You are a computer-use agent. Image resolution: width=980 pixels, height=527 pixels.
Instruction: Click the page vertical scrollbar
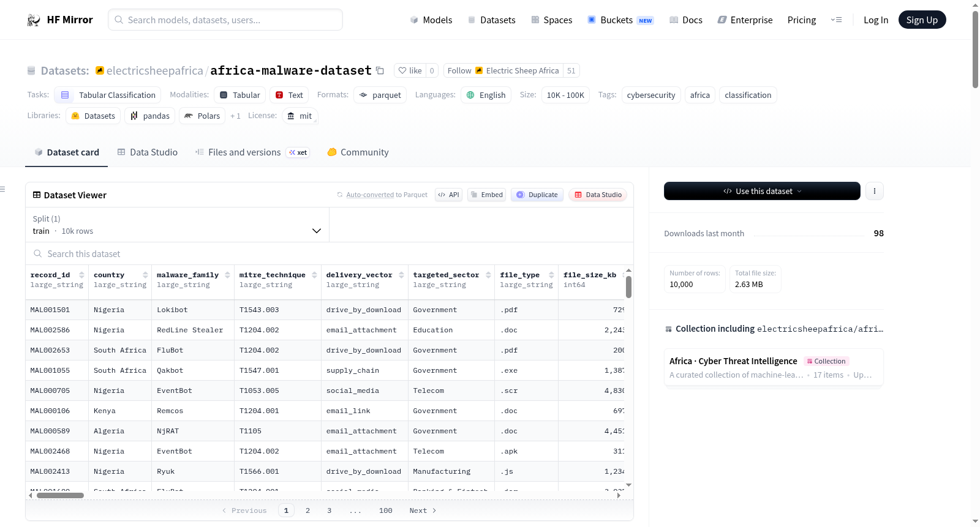tap(975, 49)
